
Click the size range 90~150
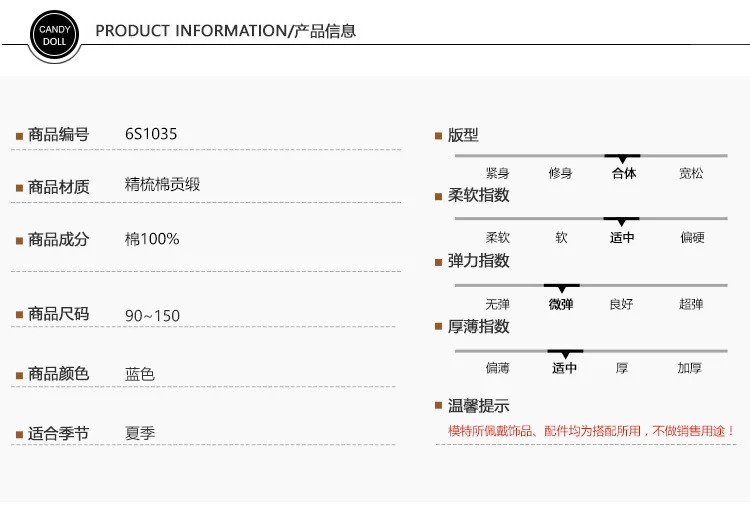pyautogui.click(x=153, y=316)
